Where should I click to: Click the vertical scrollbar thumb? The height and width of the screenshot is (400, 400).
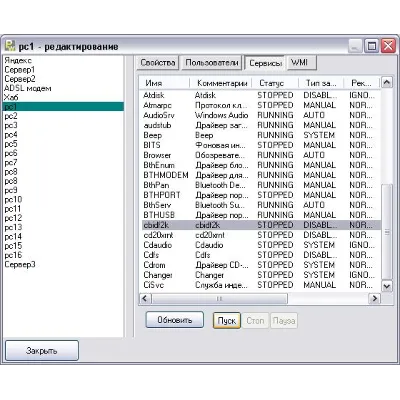tap(387, 232)
